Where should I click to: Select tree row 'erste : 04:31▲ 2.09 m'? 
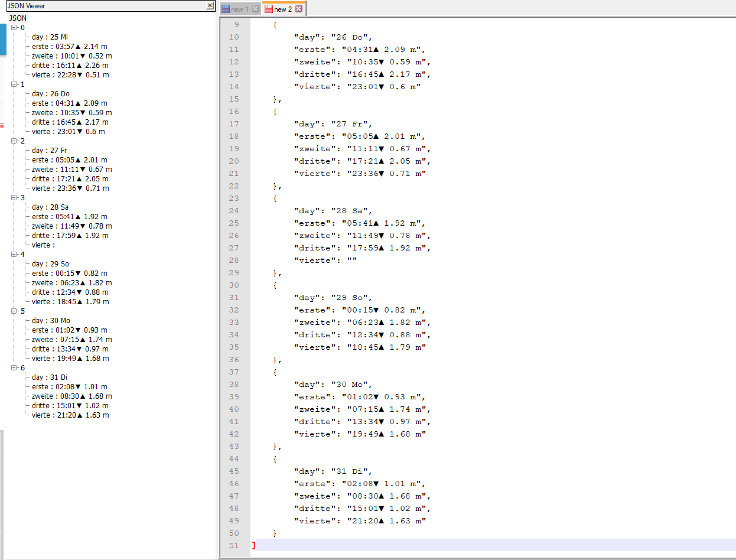click(x=70, y=103)
